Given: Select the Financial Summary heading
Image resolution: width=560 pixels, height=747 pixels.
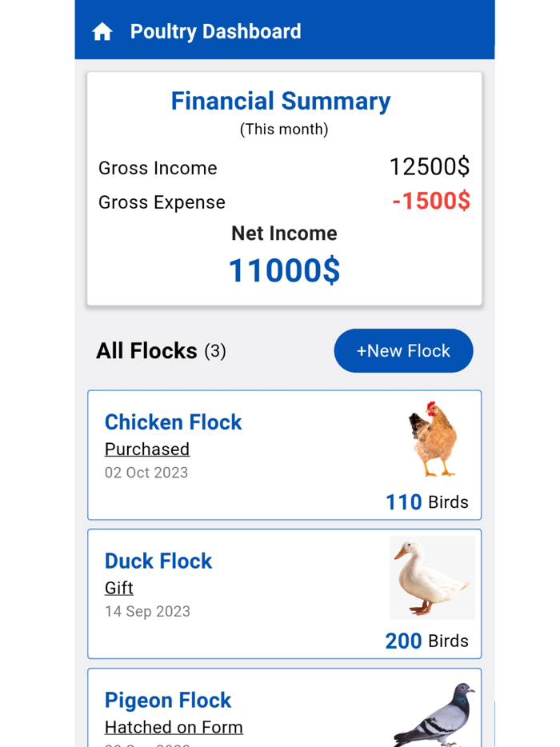Looking at the screenshot, I should (x=281, y=101).
